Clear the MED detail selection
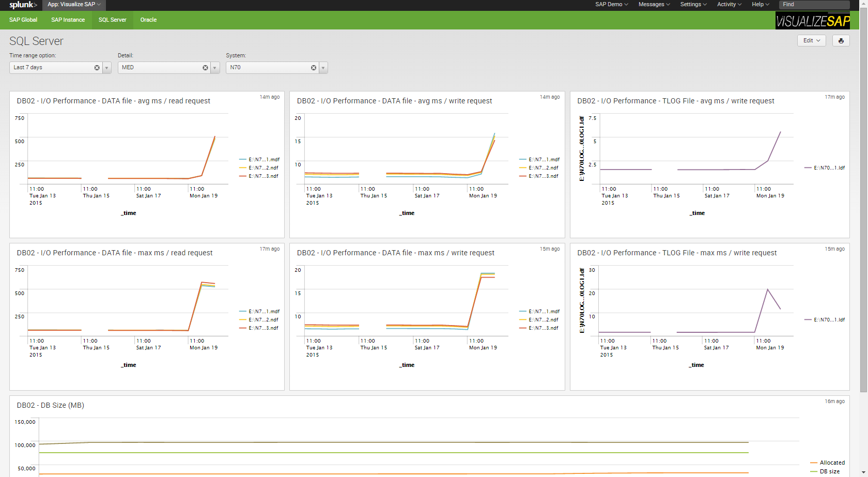Image resolution: width=868 pixels, height=477 pixels. (205, 68)
